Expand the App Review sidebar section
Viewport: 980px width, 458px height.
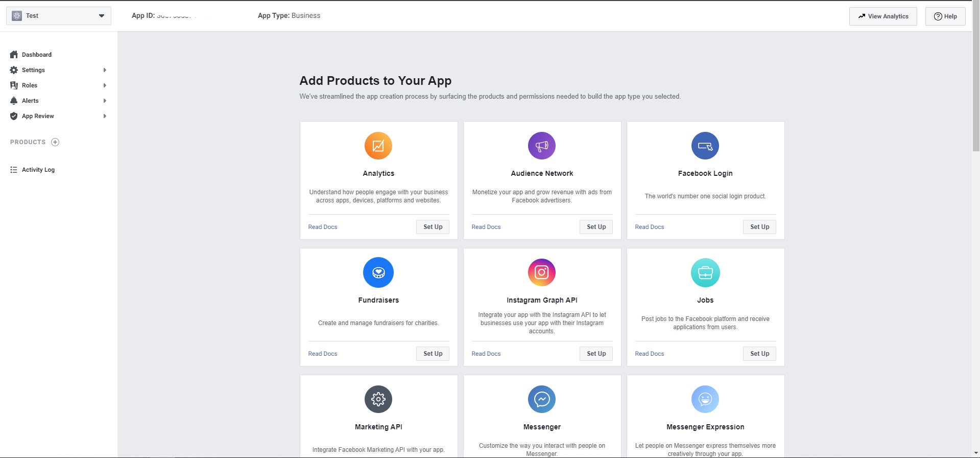tap(105, 116)
